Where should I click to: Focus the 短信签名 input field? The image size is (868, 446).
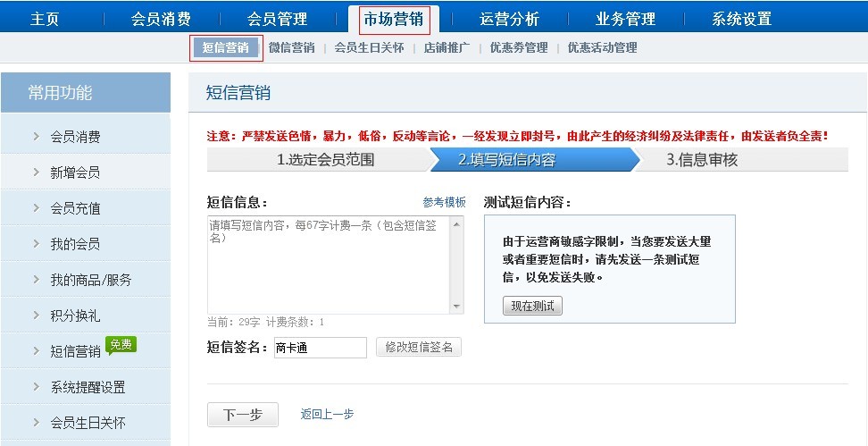pyautogui.click(x=320, y=348)
